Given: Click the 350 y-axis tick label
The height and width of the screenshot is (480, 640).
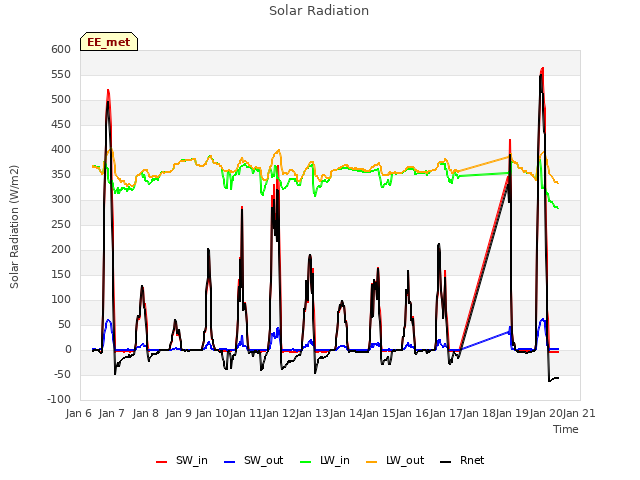Looking at the screenshot, I should click(61, 174).
